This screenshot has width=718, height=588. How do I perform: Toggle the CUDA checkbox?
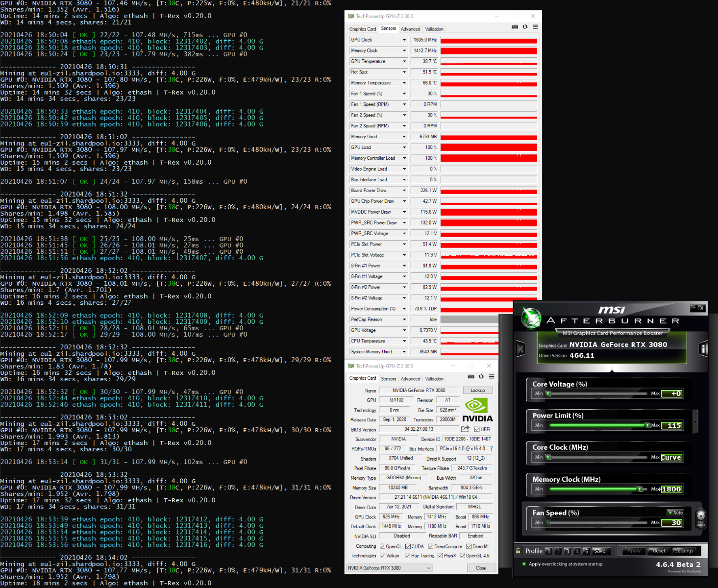pyautogui.click(x=408, y=546)
